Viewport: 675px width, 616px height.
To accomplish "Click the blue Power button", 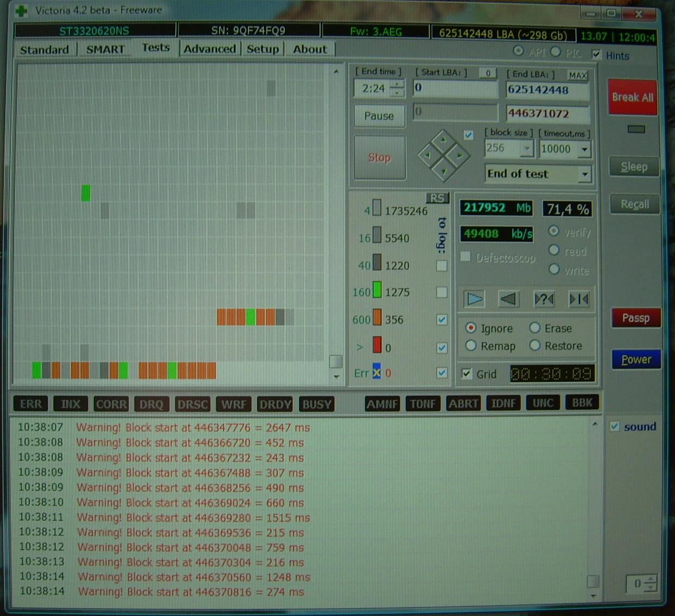I will (636, 360).
